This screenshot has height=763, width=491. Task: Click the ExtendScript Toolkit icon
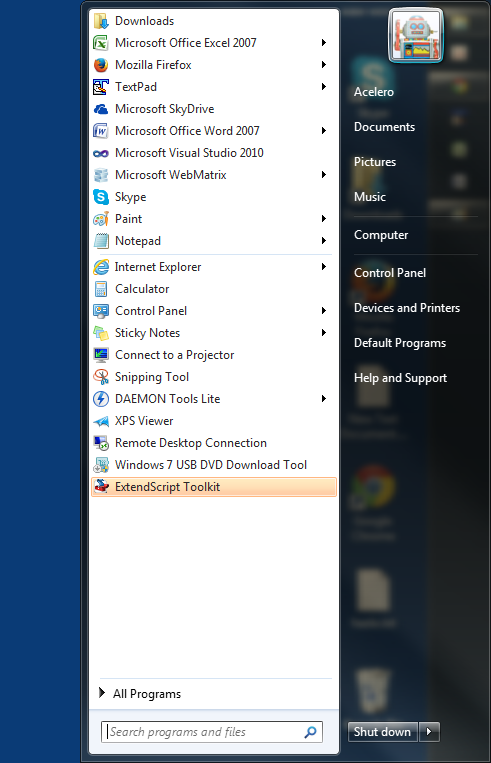[101, 487]
